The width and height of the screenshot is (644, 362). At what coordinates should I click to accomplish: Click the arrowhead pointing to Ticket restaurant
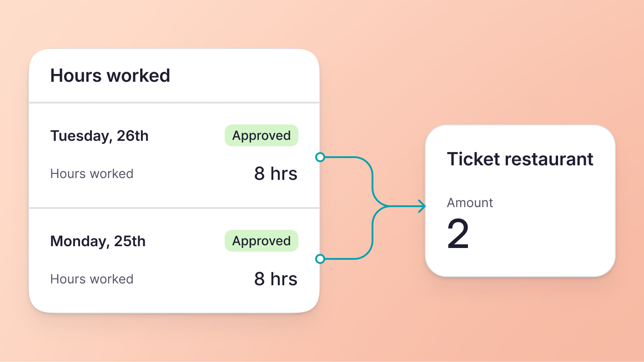[423, 206]
